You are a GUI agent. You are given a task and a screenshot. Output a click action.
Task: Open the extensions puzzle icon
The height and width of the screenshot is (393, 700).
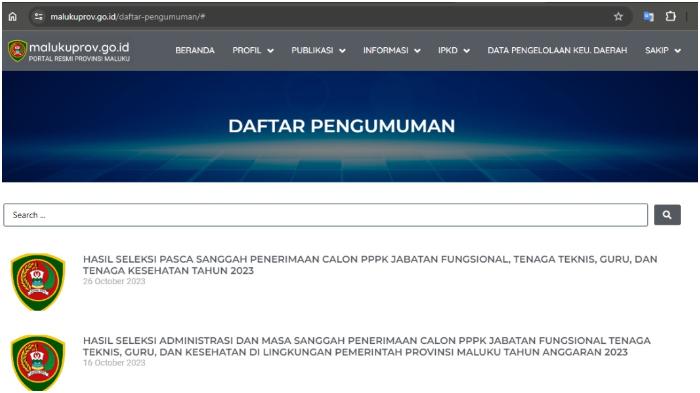click(x=670, y=17)
